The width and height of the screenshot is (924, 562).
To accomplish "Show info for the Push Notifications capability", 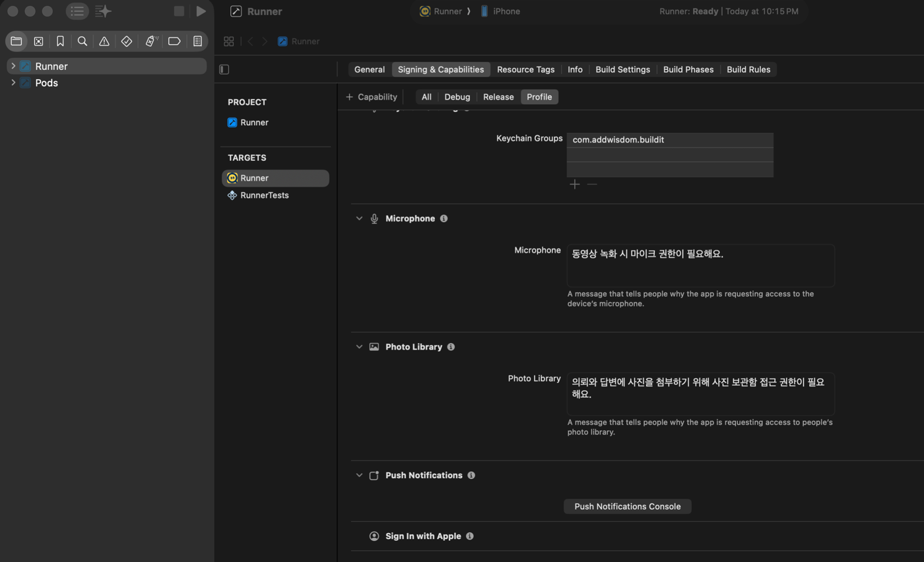I will coord(471,476).
